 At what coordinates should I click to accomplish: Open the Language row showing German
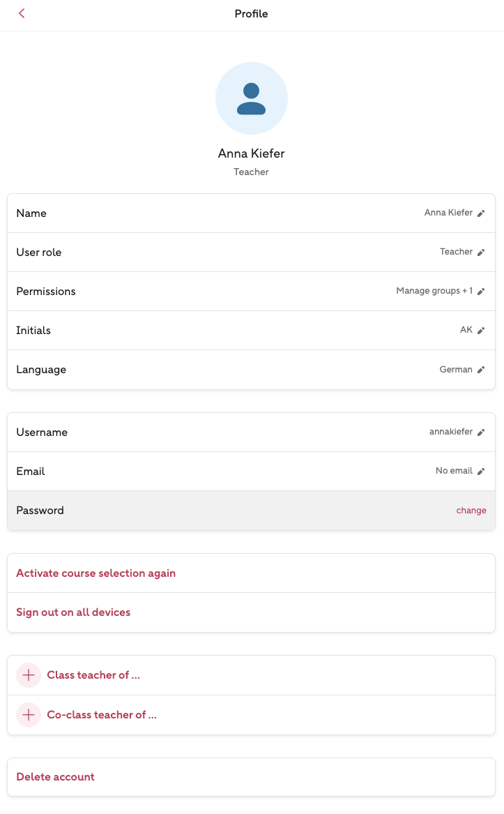251,370
